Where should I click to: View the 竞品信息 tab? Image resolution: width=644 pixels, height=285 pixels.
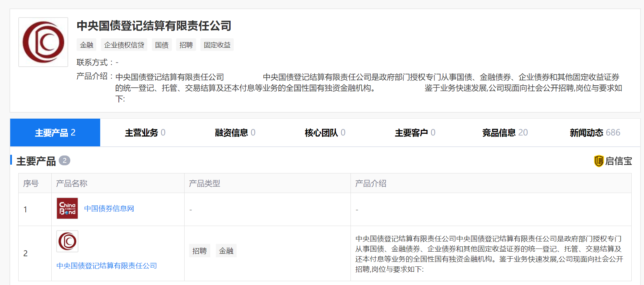click(505, 133)
